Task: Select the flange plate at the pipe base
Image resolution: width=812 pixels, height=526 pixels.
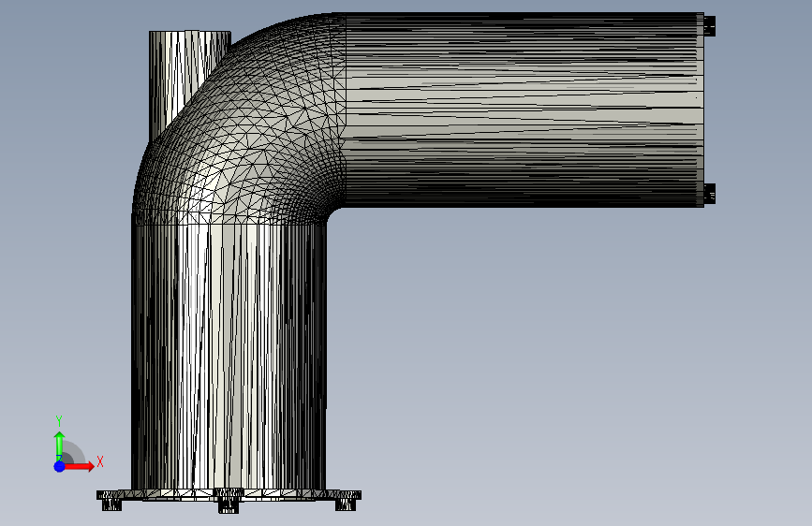Action: (229, 495)
